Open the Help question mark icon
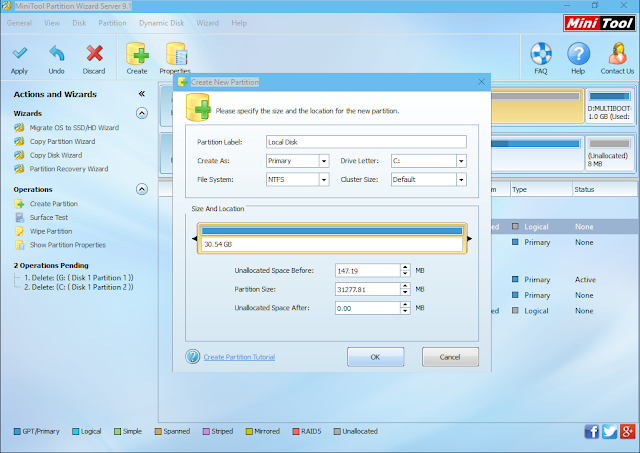Screen dimensions: 640x453 (x=578, y=53)
